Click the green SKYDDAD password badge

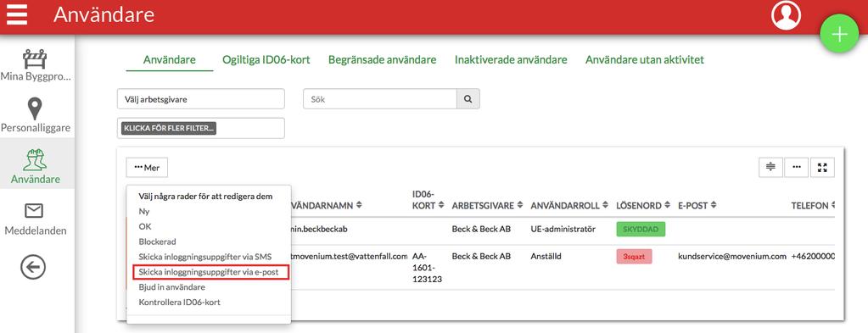pyautogui.click(x=641, y=229)
